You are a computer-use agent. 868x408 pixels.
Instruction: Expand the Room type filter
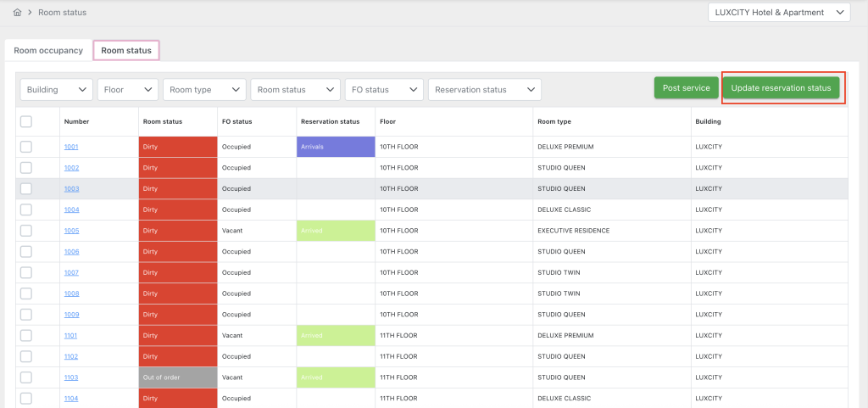coord(204,90)
